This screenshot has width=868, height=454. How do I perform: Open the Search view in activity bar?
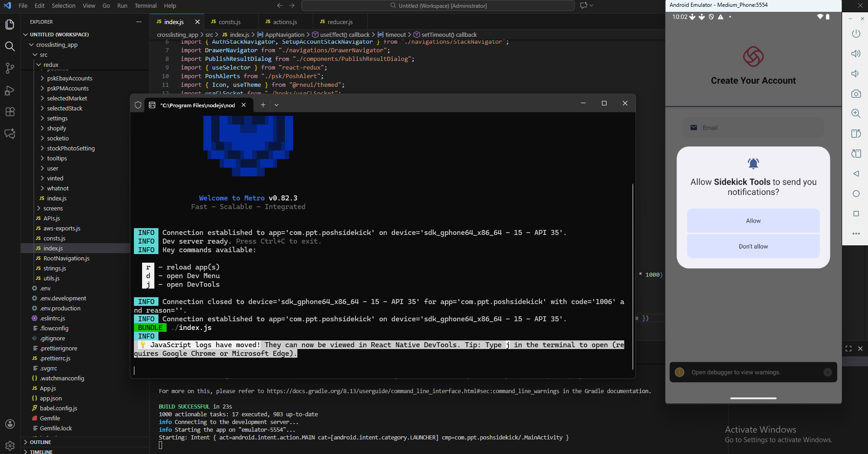tap(10, 46)
